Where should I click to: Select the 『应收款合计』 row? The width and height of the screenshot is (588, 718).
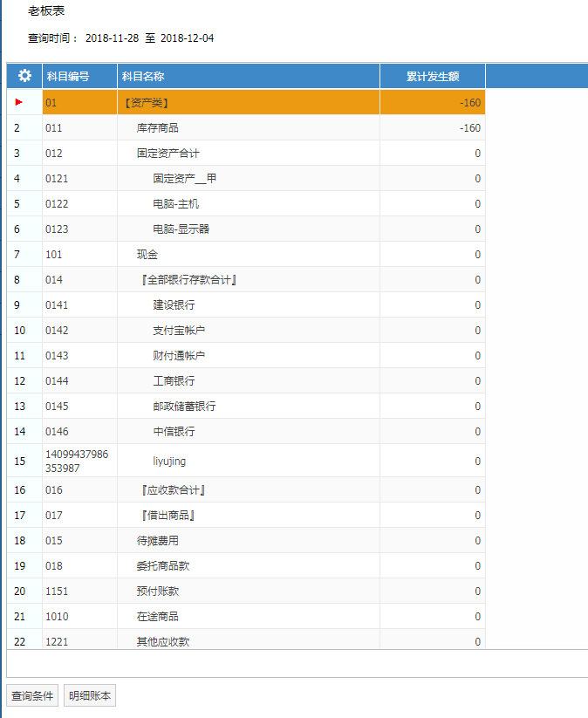(x=246, y=490)
